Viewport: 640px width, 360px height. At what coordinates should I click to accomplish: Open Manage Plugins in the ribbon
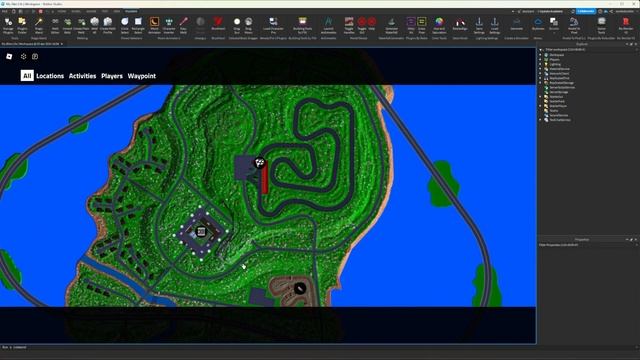click(x=8, y=25)
